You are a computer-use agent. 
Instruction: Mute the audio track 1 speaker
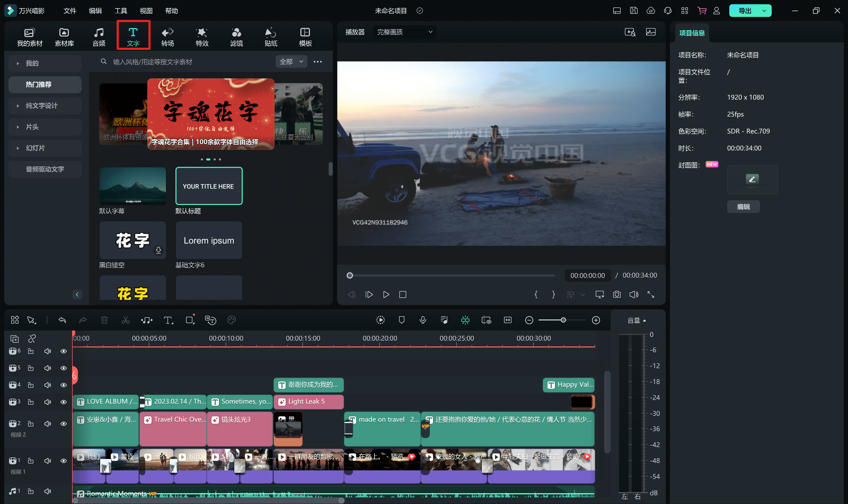47,491
